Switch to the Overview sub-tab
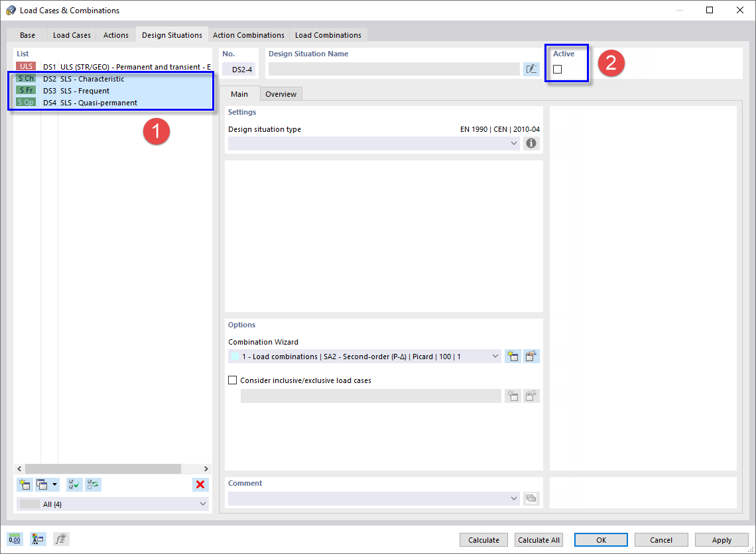This screenshot has width=756, height=554. coord(281,94)
